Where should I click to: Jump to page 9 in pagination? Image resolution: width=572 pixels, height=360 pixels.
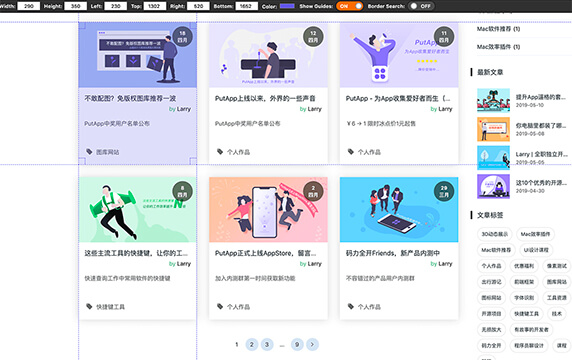coord(297,344)
